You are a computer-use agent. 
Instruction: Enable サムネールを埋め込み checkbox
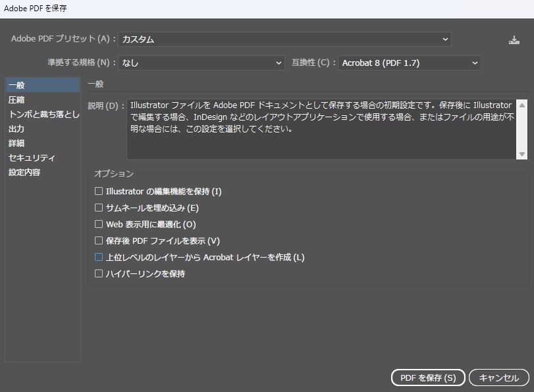[99, 208]
